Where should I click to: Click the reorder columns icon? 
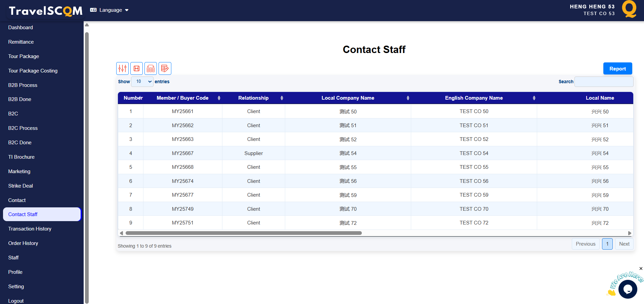pos(151,68)
